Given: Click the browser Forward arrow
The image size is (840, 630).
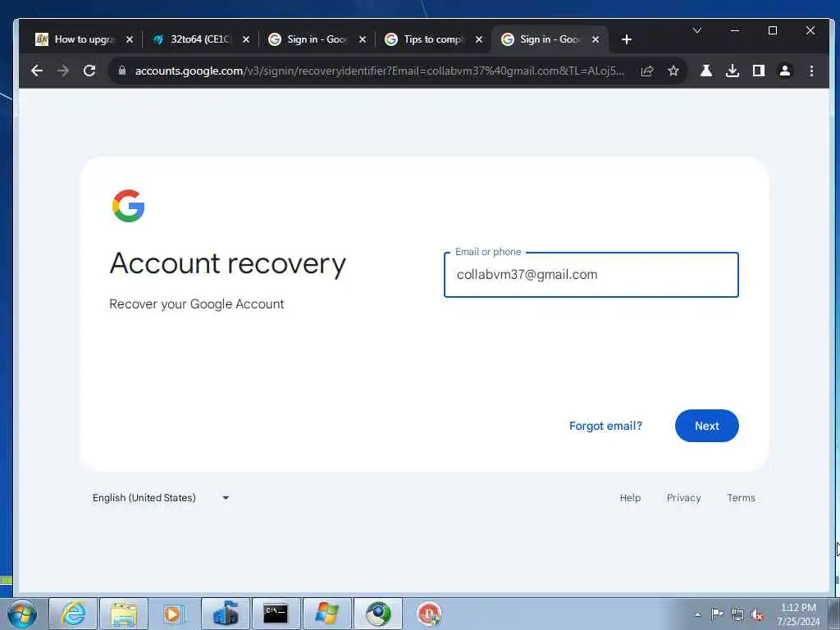Looking at the screenshot, I should click(62, 71).
